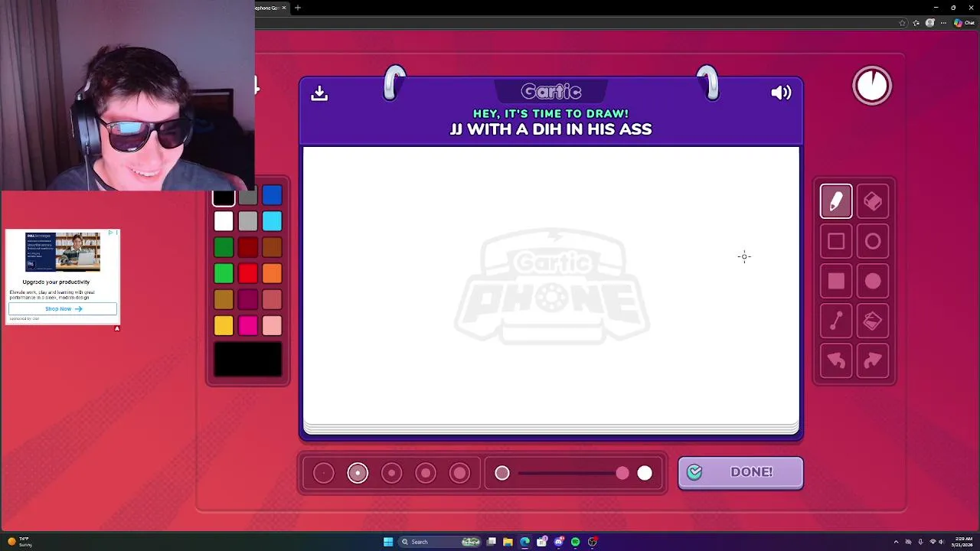
Task: Pick the bright green color swatch
Action: click(224, 274)
